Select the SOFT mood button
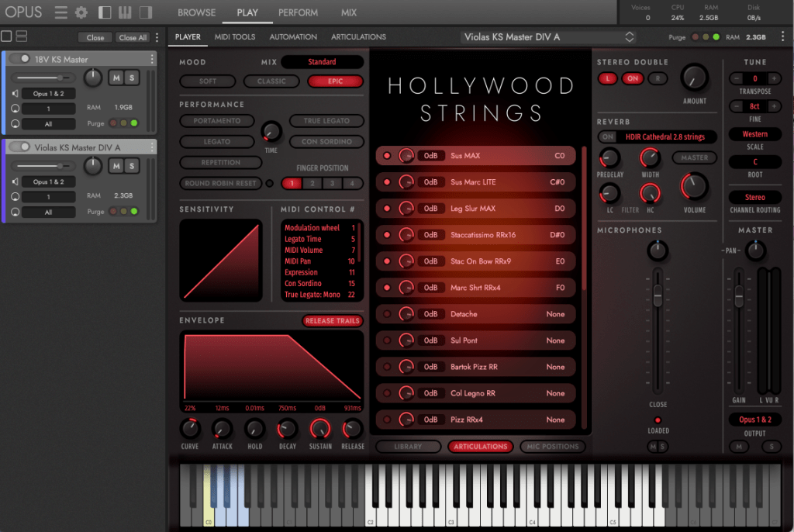 pyautogui.click(x=208, y=81)
